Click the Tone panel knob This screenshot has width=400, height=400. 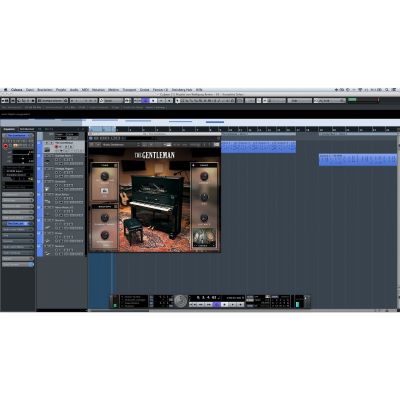click(105, 176)
